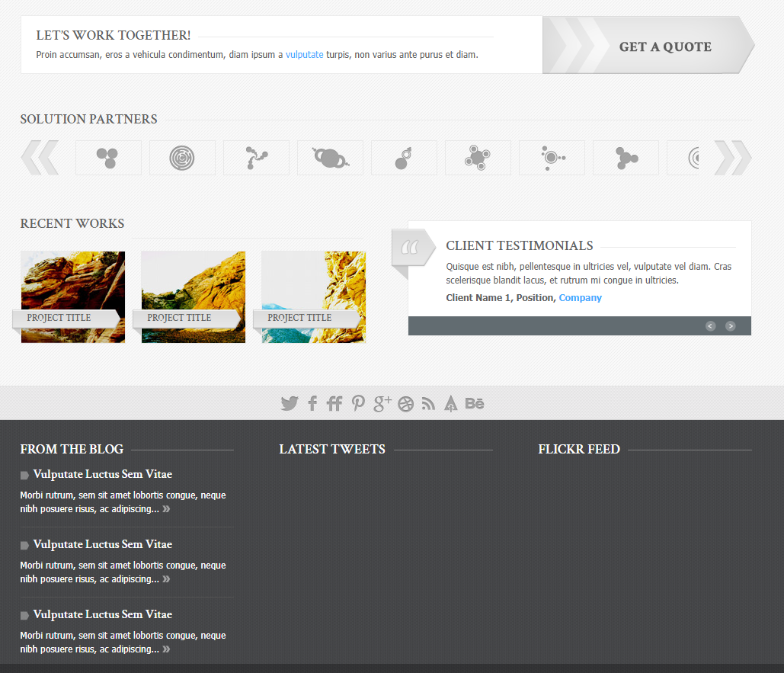
Task: Select the planet with ring partner logo
Action: point(331,158)
